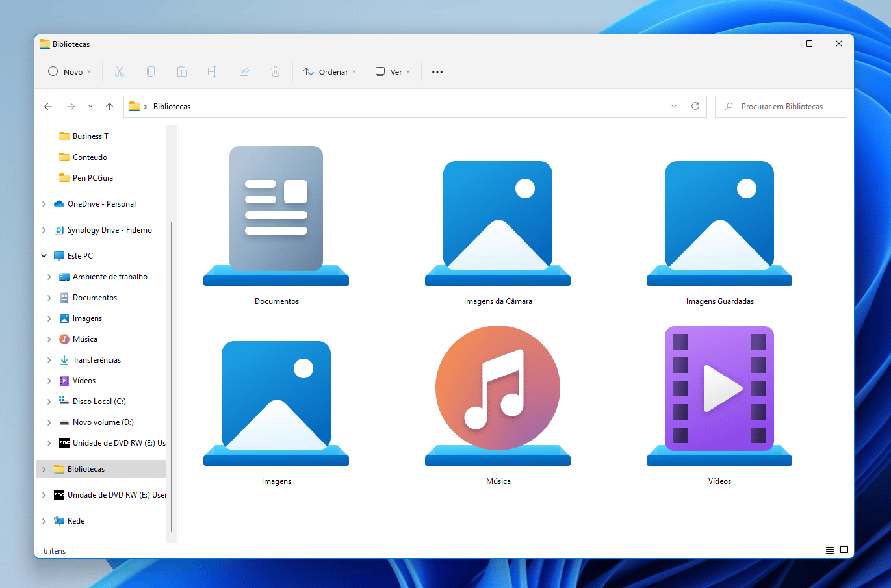The width and height of the screenshot is (891, 588).
Task: Expand the OneDrive - Personal node
Action: [x=44, y=204]
